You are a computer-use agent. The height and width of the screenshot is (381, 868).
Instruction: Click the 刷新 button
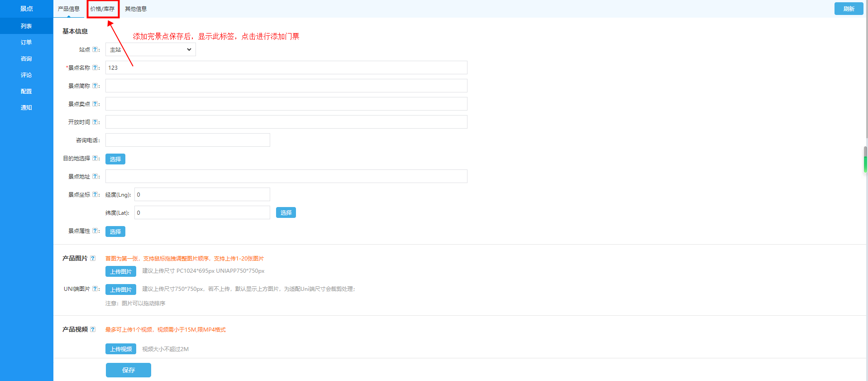coord(849,9)
